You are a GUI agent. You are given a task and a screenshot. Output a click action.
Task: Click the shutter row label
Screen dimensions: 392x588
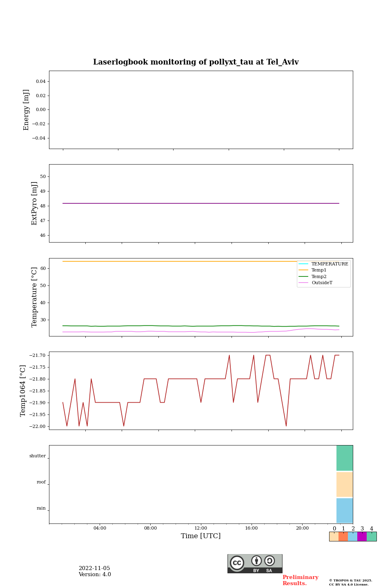tap(38, 456)
